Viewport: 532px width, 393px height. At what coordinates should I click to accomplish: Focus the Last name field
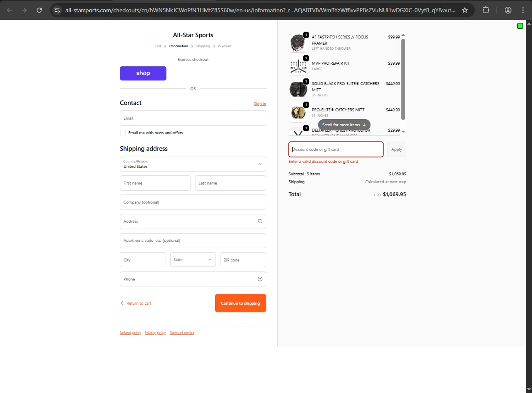(x=231, y=183)
